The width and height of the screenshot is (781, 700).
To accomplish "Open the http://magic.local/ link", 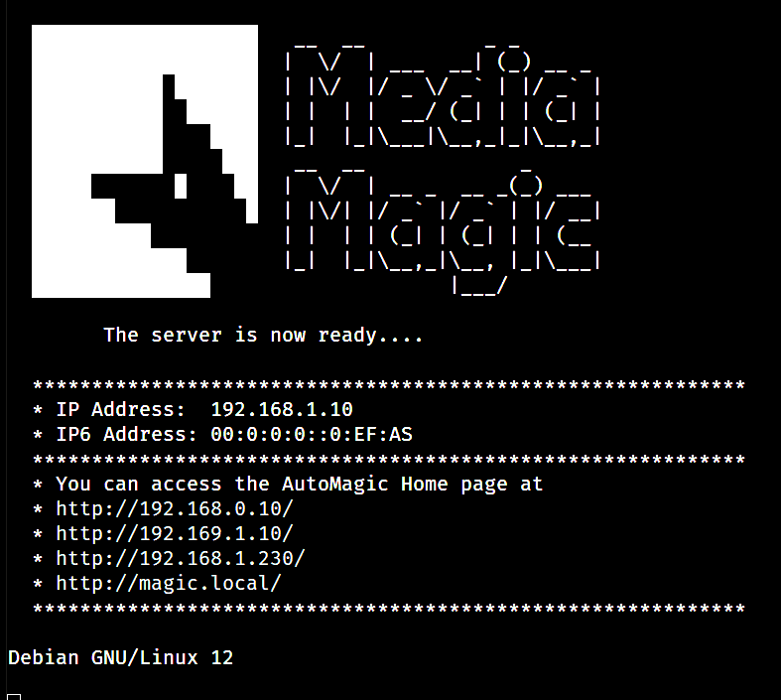I will (x=169, y=583).
